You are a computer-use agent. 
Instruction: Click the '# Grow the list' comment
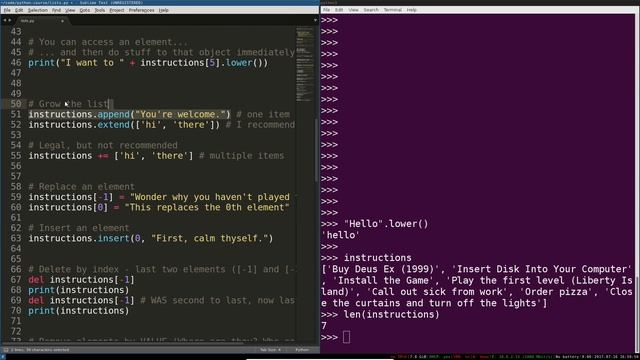point(68,104)
